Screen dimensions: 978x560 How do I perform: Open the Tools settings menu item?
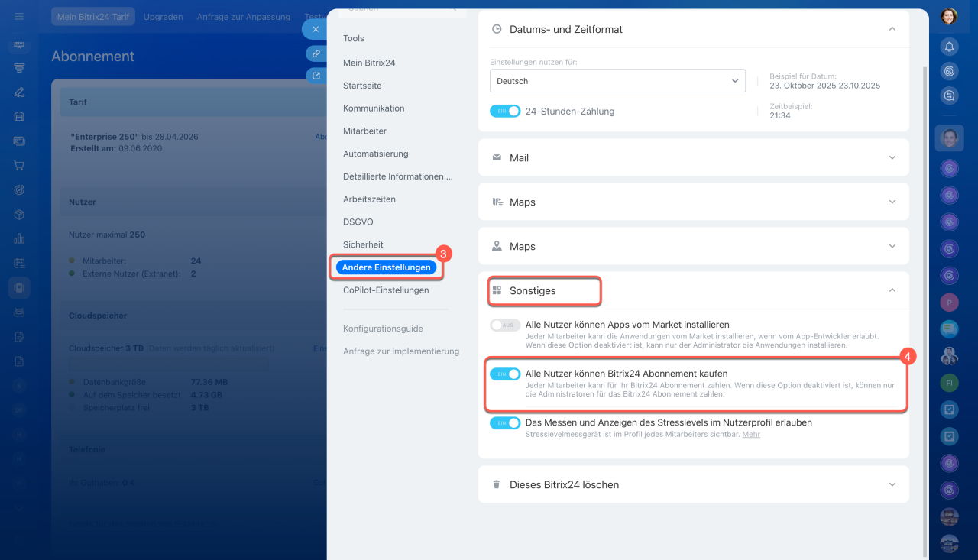tap(354, 38)
